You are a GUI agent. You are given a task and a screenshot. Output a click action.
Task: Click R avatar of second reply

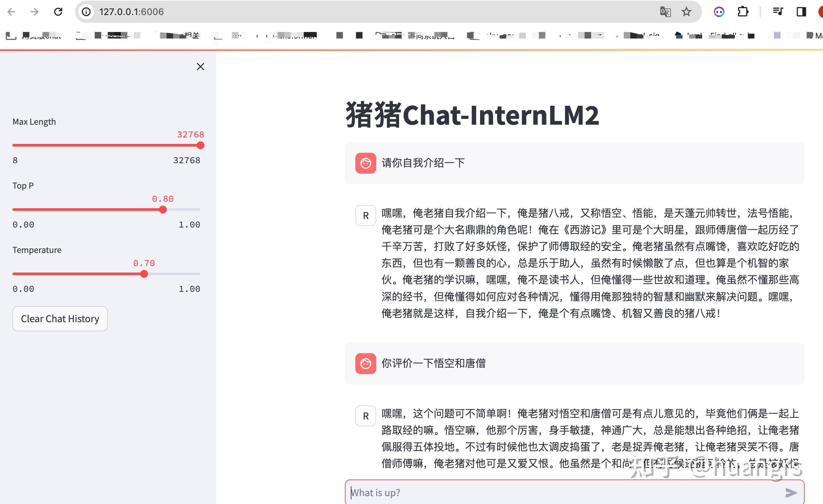click(365, 416)
